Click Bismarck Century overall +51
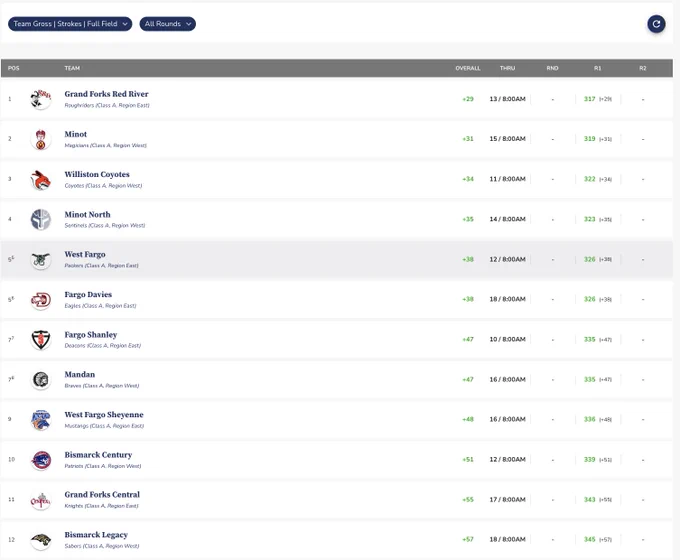Screen dimensions: 680x560 pos(468,460)
